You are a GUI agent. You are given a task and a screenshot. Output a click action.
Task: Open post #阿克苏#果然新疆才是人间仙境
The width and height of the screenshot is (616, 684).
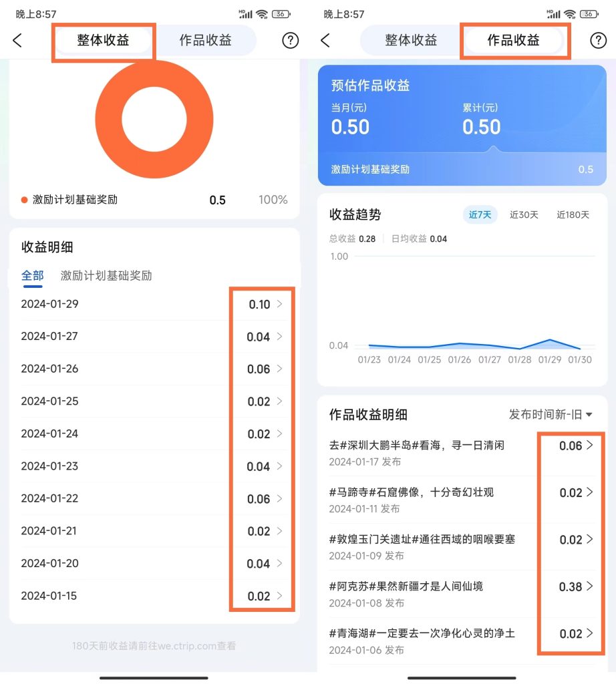point(406,586)
